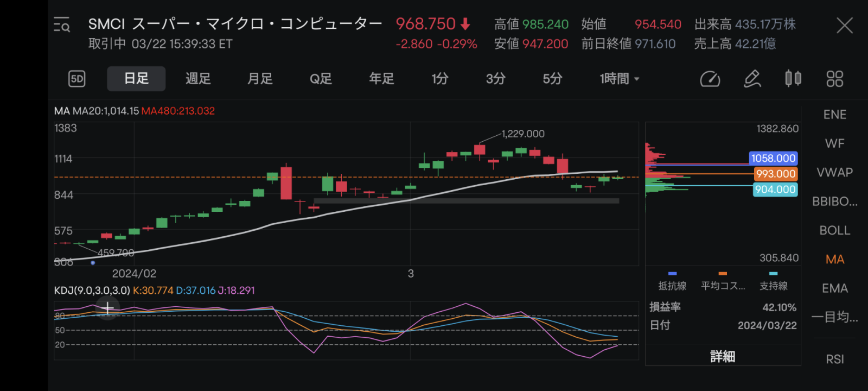The height and width of the screenshot is (391, 868).
Task: Select the Q足 quarterly chart tab
Action: click(321, 79)
